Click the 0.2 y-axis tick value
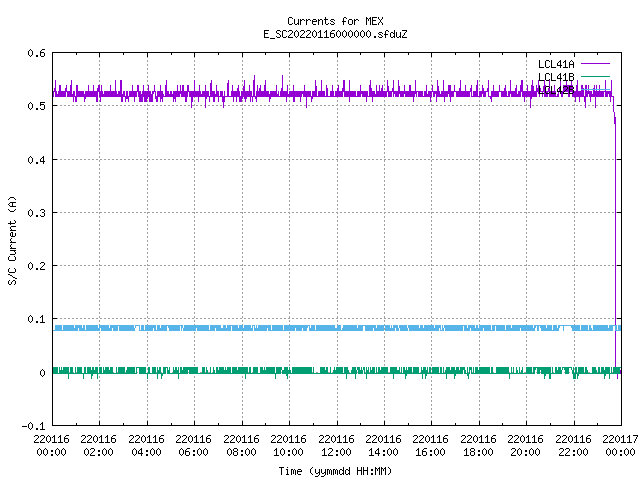Viewport: 640px width, 480px height. [36, 266]
